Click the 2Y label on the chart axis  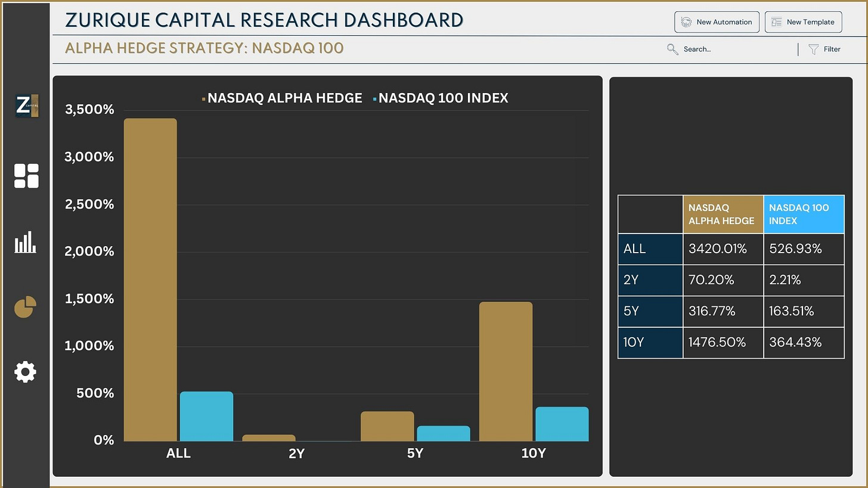pyautogui.click(x=296, y=453)
